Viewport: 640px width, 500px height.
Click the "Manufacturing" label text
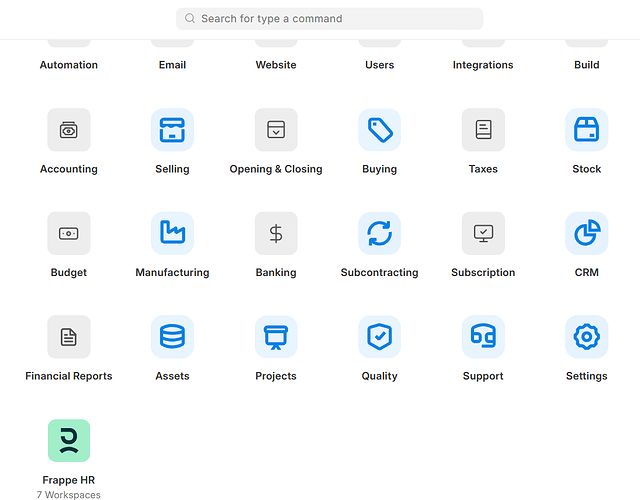pyautogui.click(x=172, y=272)
